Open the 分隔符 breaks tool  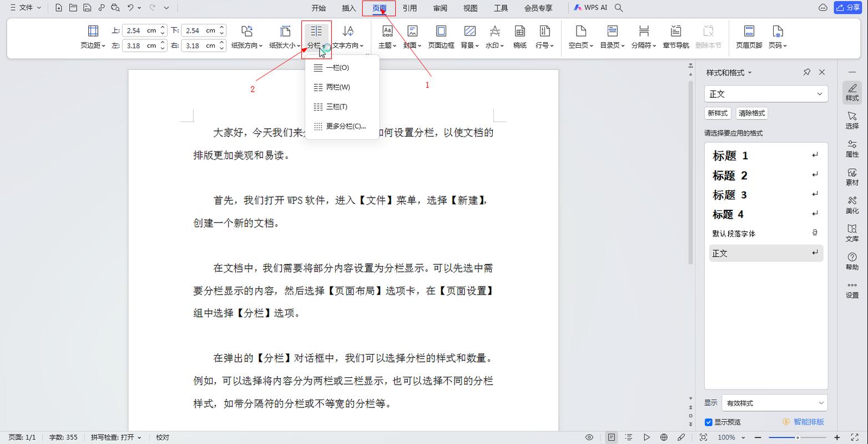(x=644, y=37)
